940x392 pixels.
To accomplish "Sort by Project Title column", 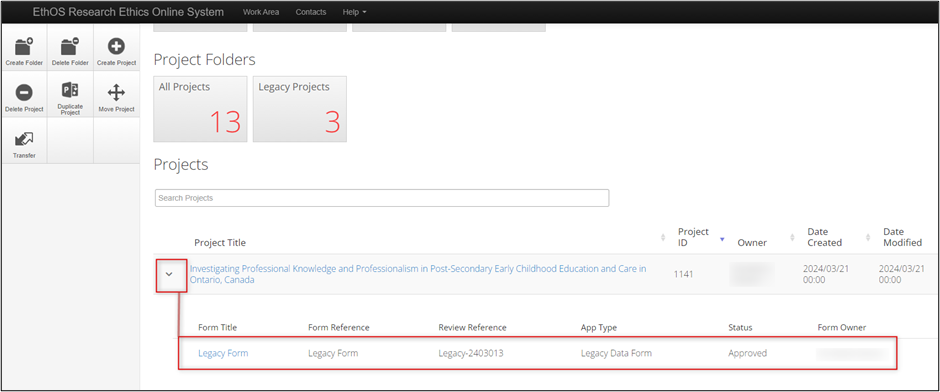I will point(220,242).
